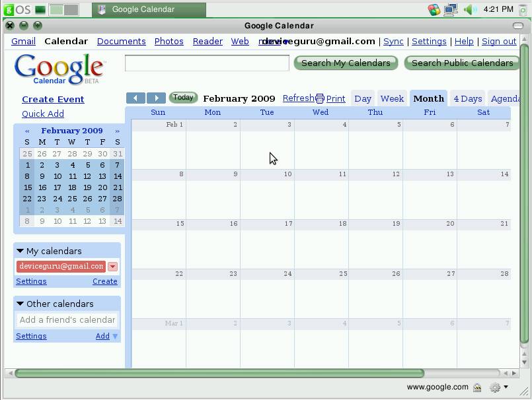Open the deviceguru calendar color dropdown arrow
532x400 pixels.
[x=112, y=267]
